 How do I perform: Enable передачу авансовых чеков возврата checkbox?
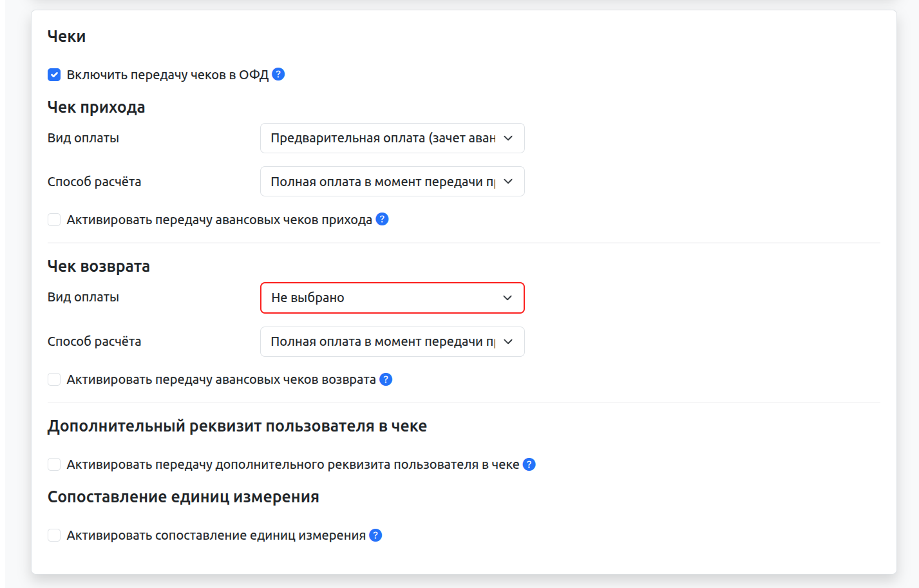[x=54, y=379]
